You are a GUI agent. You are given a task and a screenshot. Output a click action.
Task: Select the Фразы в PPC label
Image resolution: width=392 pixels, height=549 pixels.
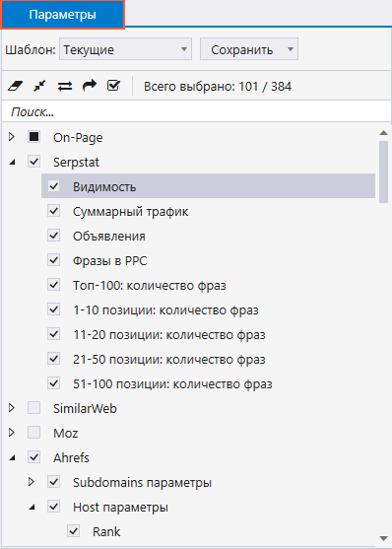(110, 261)
